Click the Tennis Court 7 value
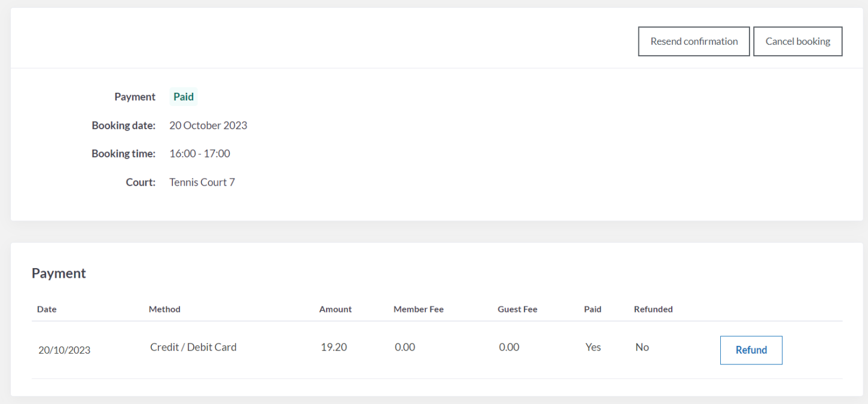 click(x=202, y=182)
